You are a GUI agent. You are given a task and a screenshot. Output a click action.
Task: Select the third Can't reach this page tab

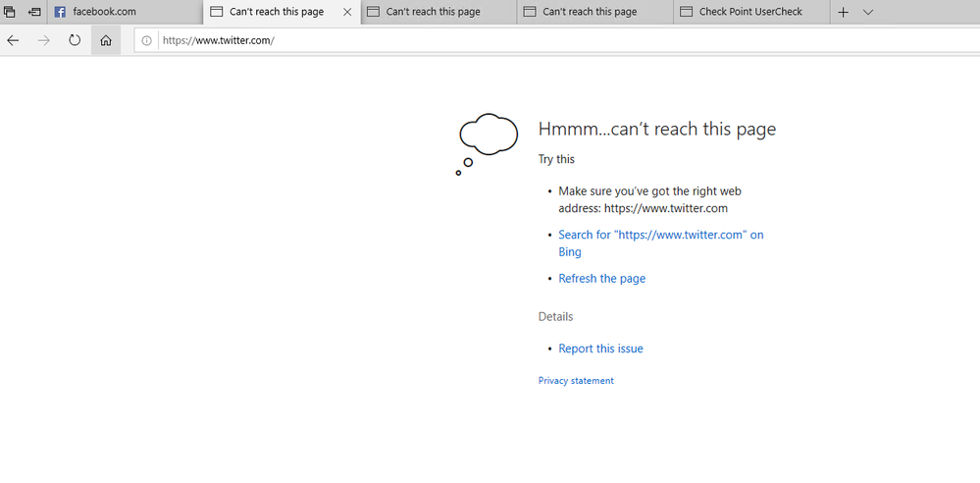pos(438,12)
